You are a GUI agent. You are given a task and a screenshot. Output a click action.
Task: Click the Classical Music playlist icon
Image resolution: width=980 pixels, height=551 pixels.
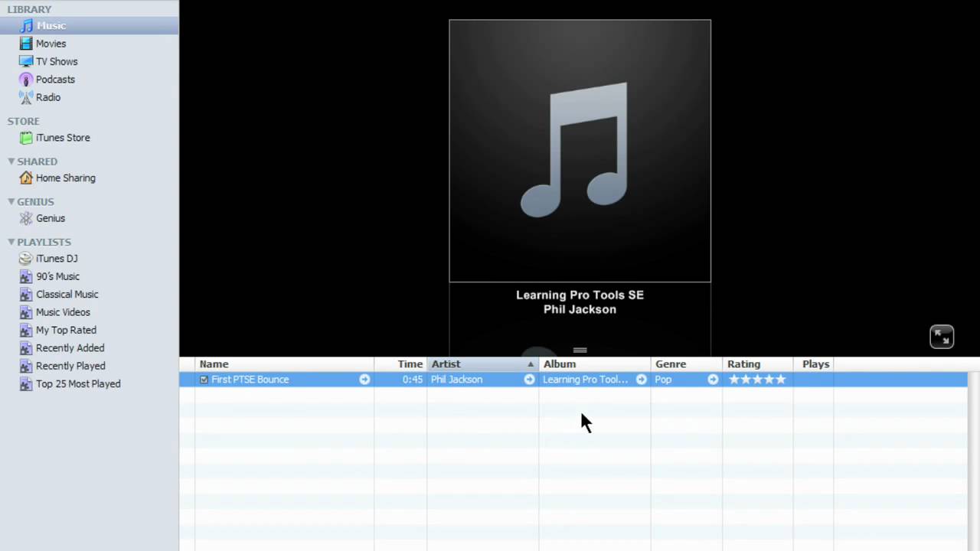tap(26, 295)
